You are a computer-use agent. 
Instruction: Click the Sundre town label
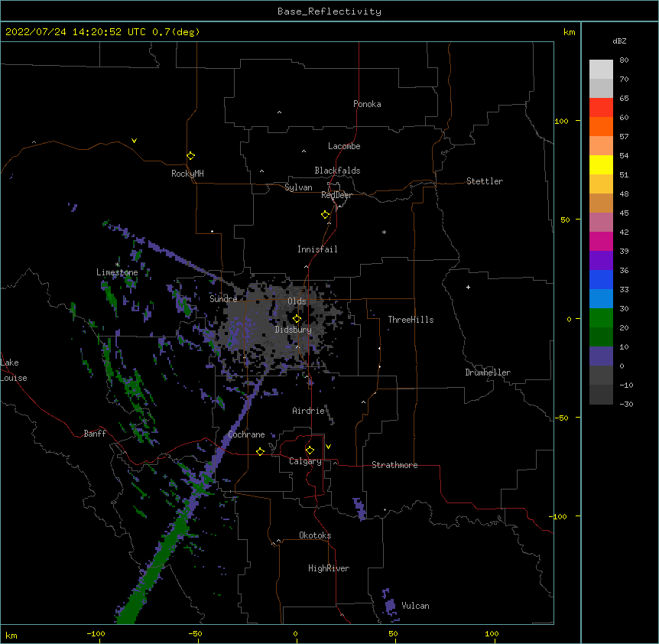tap(223, 299)
